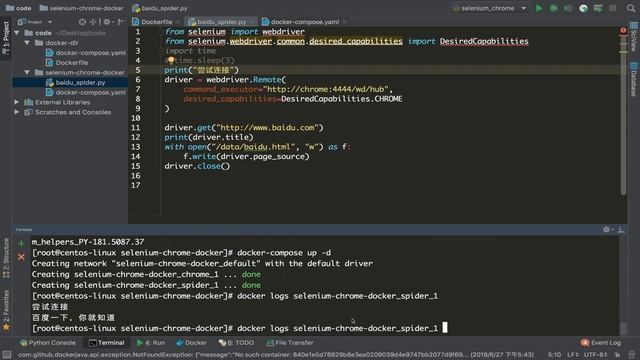Open the Structure side panel

6,259
